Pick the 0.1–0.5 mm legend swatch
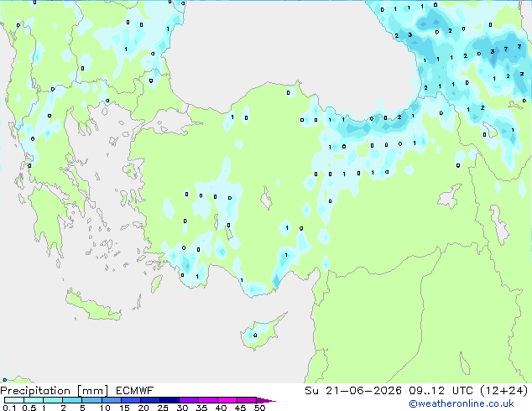 (14, 400)
